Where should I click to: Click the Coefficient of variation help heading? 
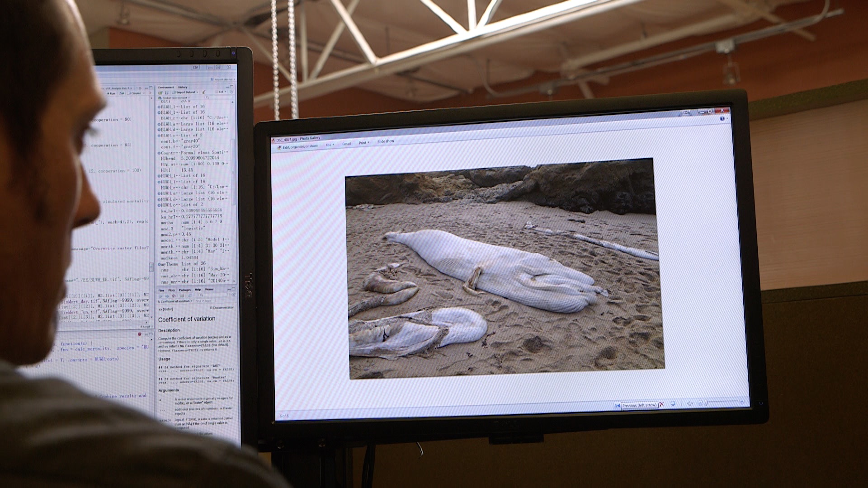[x=187, y=319]
